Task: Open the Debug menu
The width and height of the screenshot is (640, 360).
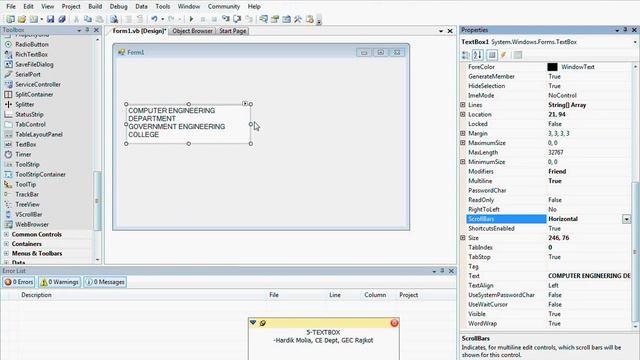Action: [118, 7]
